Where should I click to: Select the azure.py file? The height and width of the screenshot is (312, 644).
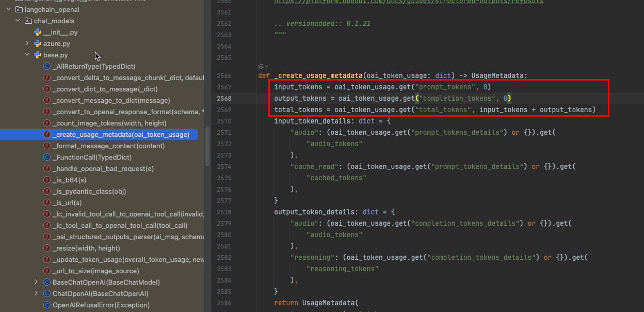56,43
